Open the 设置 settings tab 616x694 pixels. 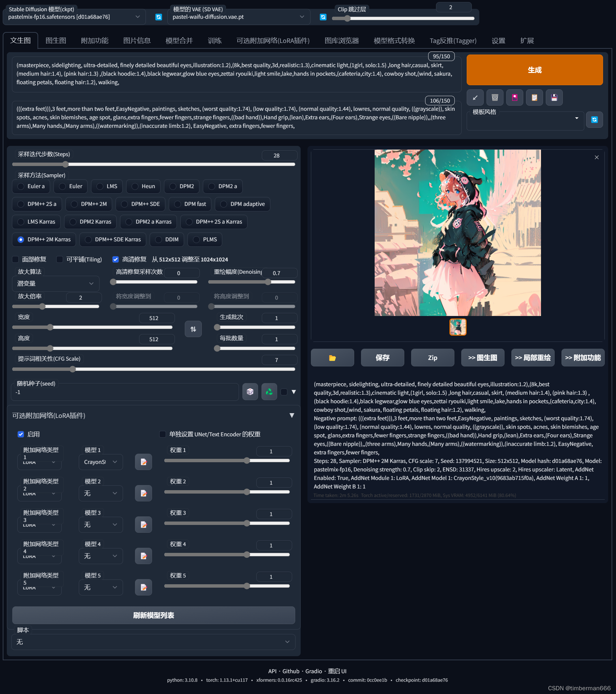click(x=498, y=41)
